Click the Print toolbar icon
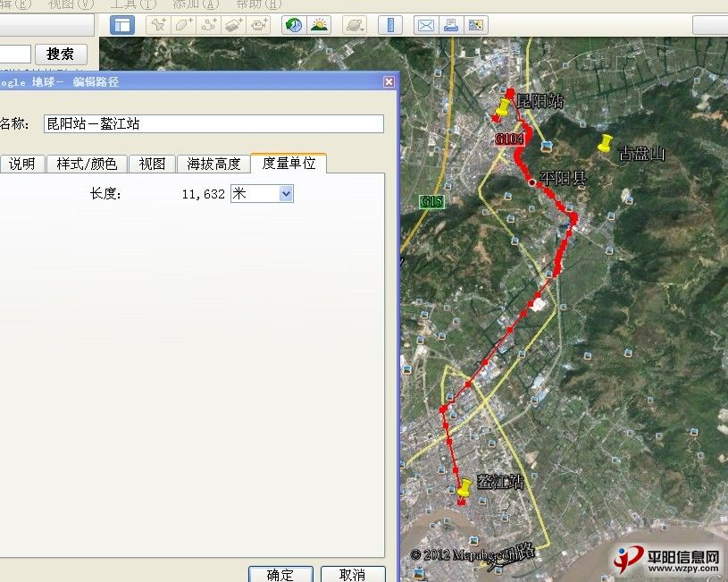Viewport: 728px width, 582px height. click(x=451, y=25)
